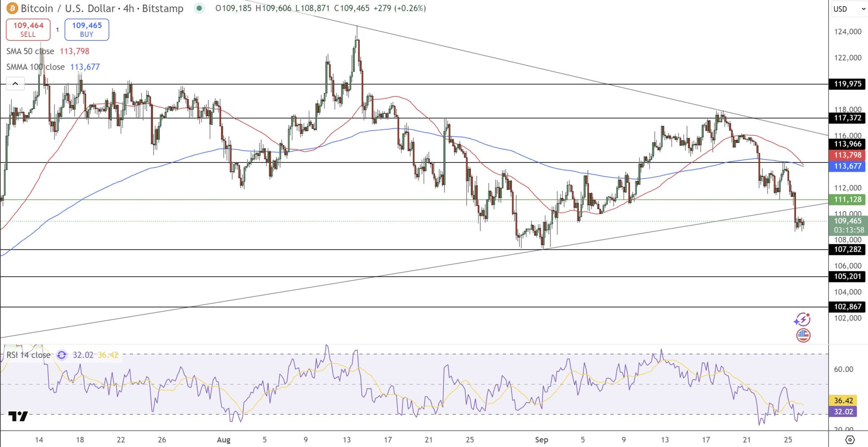The height and width of the screenshot is (447, 868).
Task: Select the SMA 50 close indicator legend
Action: (31, 51)
